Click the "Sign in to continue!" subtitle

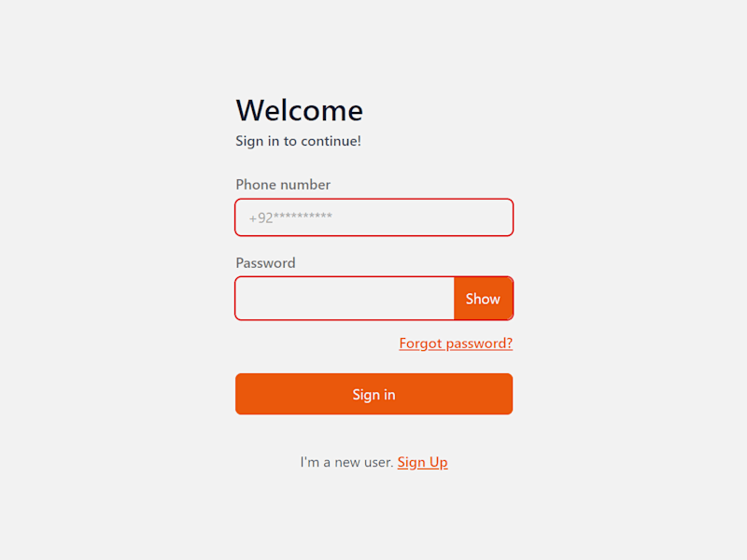[x=298, y=141]
